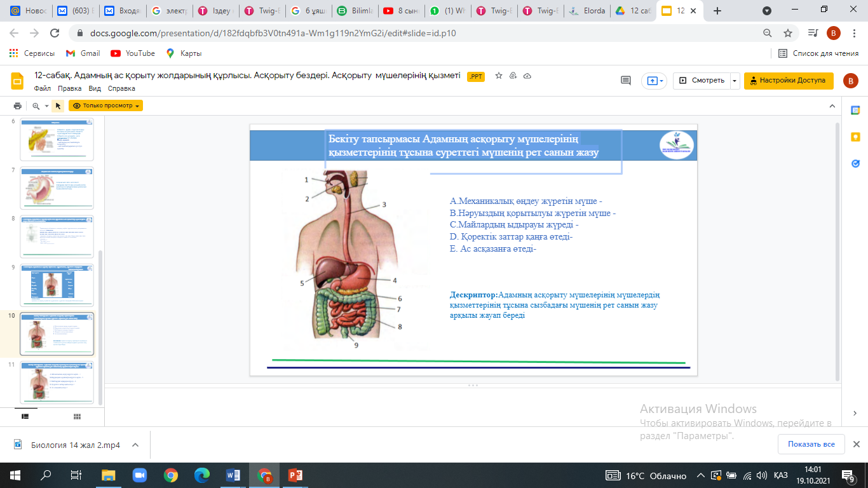Screen dimensions: 868x488
Task: Click the move-to-folder icon beside the title
Action: [513, 76]
